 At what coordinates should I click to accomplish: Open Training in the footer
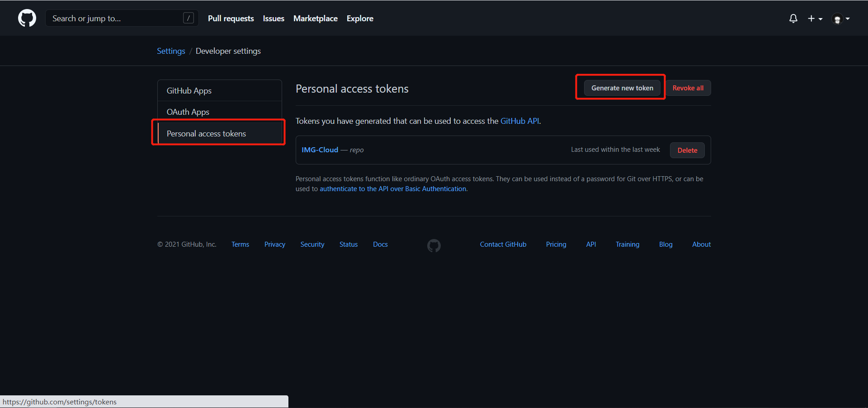click(x=627, y=244)
